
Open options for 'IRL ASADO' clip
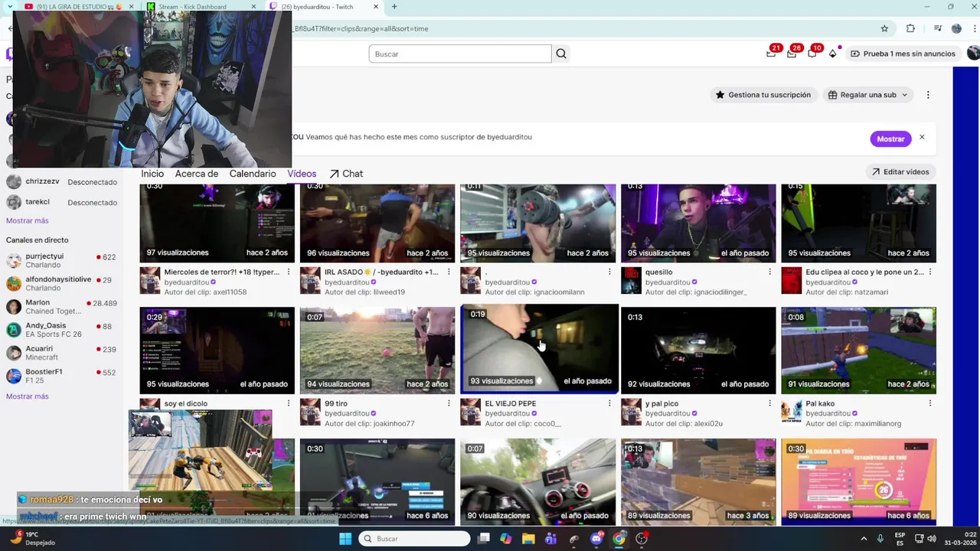449,272
